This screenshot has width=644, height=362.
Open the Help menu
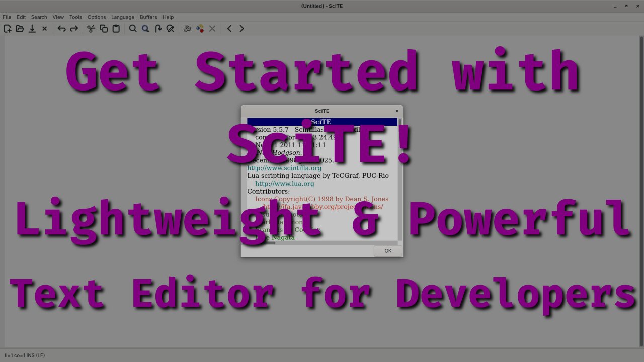168,17
